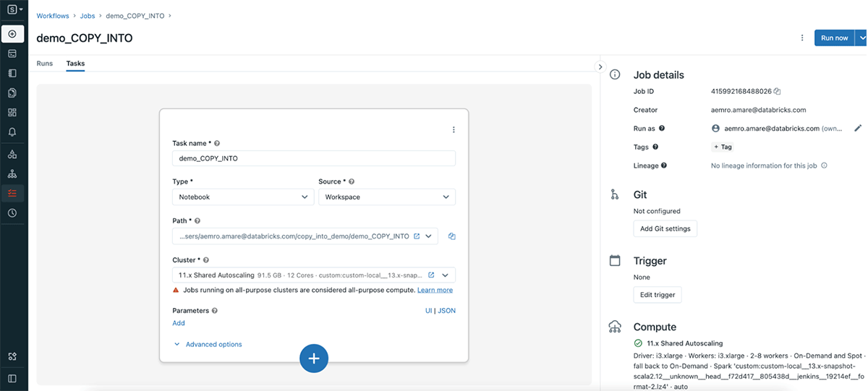Open notebook path in new tab icon

pos(416,236)
